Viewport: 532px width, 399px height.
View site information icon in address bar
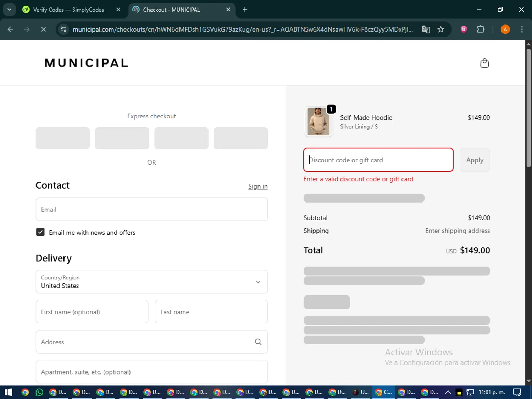[63, 29]
